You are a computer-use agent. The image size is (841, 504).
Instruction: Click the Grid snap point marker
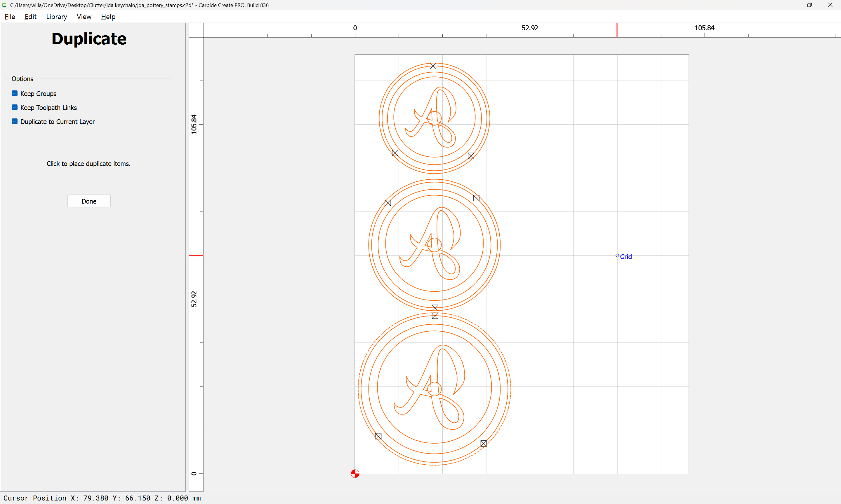617,256
